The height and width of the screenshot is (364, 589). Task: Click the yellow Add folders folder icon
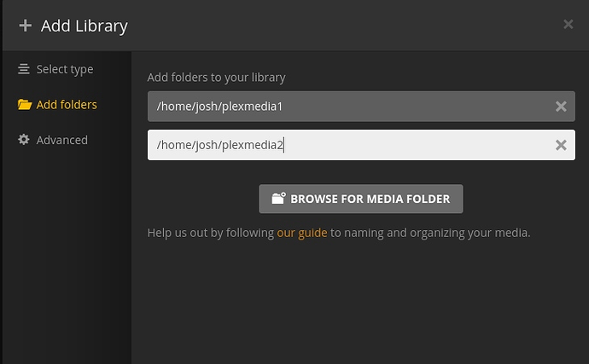coord(25,104)
